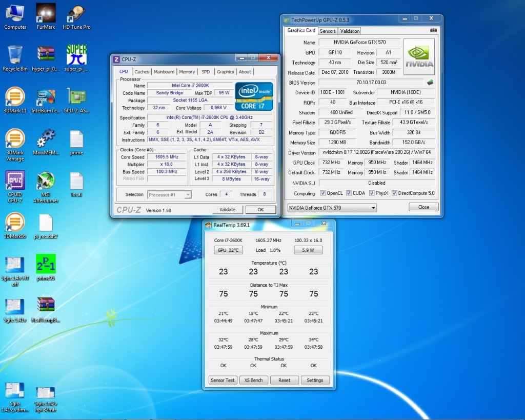Toggle the PhysX checkbox in GPU-Z
Screen dimensions: 525x420
point(372,193)
